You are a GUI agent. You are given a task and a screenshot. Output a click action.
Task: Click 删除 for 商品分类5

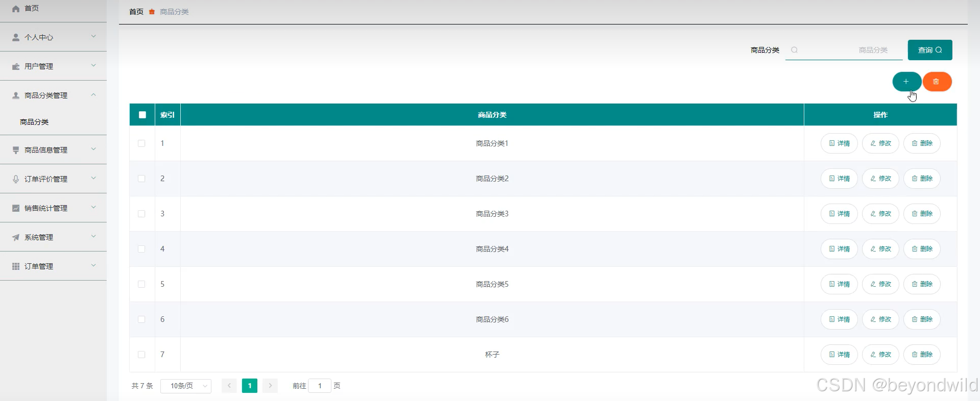pos(922,284)
